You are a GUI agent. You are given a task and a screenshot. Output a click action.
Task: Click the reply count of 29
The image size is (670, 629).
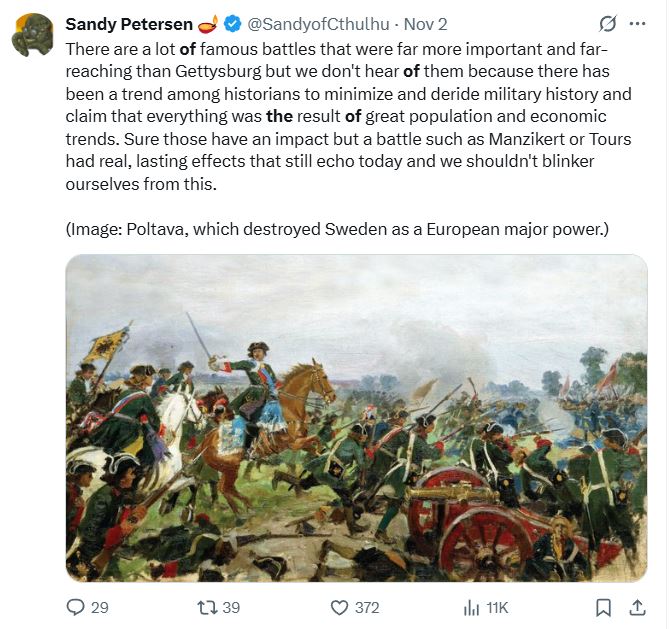[99, 607]
